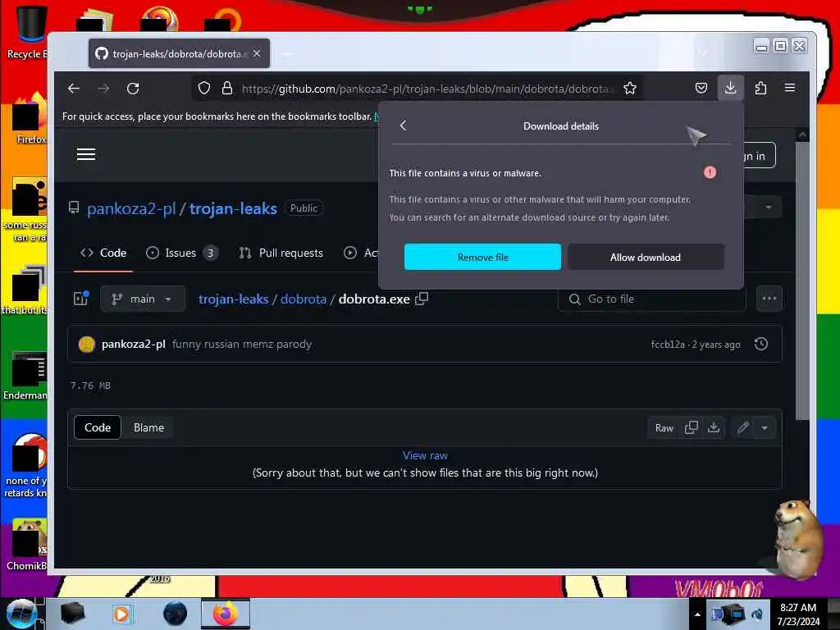Switch to the Code tab of the repository

103,253
